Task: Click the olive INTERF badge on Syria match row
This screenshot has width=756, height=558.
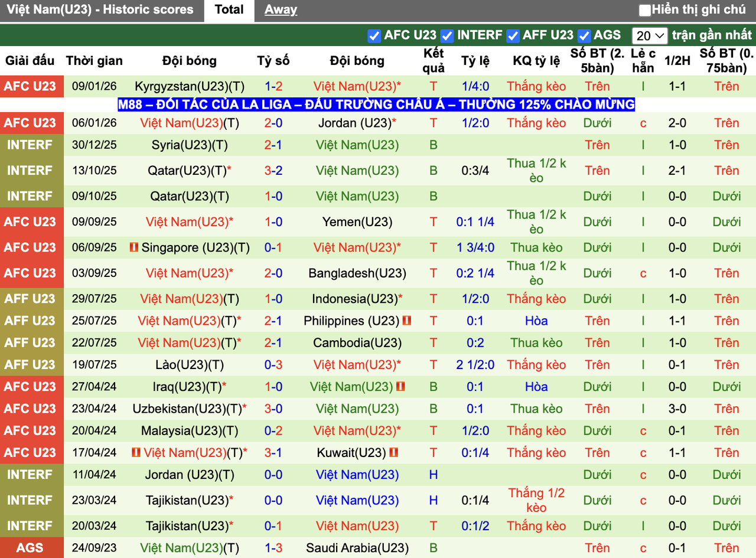Action: [32, 145]
